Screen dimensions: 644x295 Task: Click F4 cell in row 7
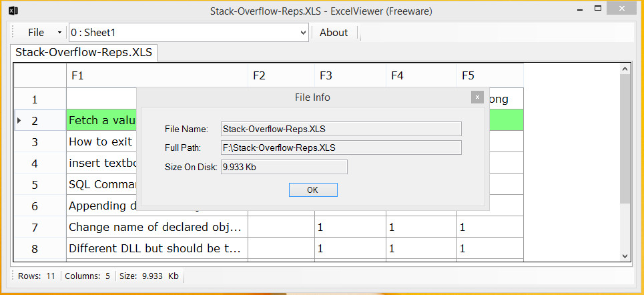click(421, 227)
